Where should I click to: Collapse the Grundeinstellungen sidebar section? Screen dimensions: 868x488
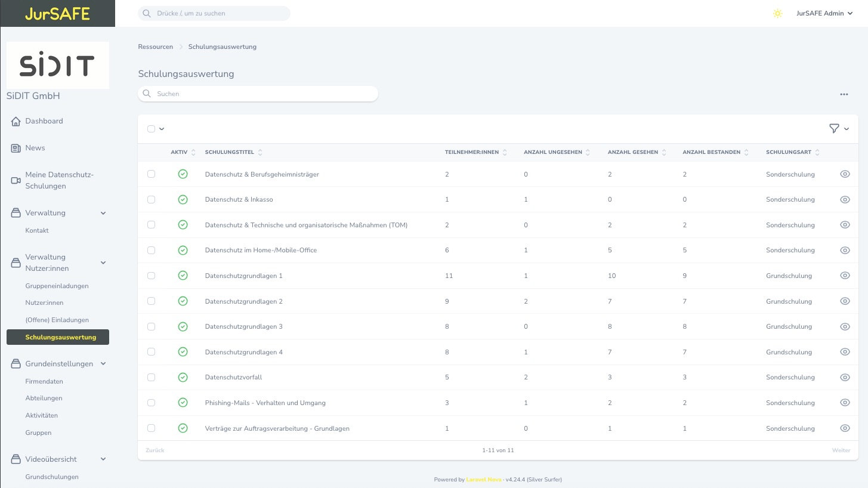tap(103, 363)
